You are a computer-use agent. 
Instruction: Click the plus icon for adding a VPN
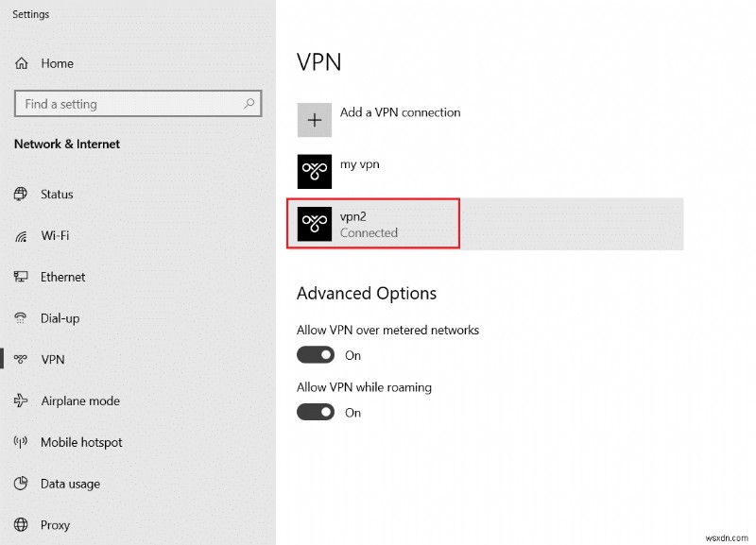coord(314,120)
